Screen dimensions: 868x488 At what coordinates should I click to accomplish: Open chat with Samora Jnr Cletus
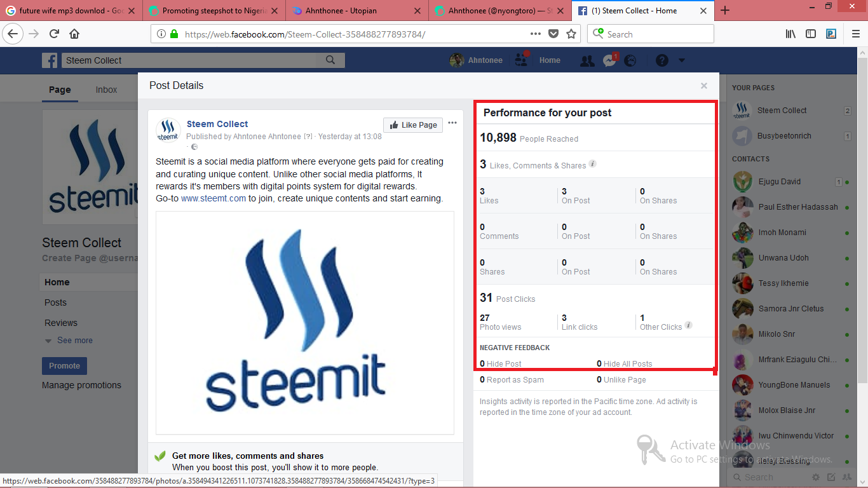tap(791, 309)
